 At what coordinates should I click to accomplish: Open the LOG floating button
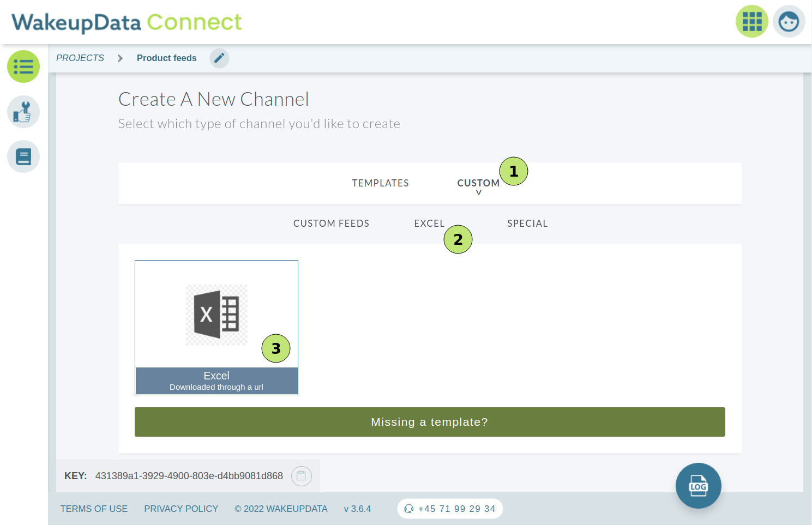point(698,486)
